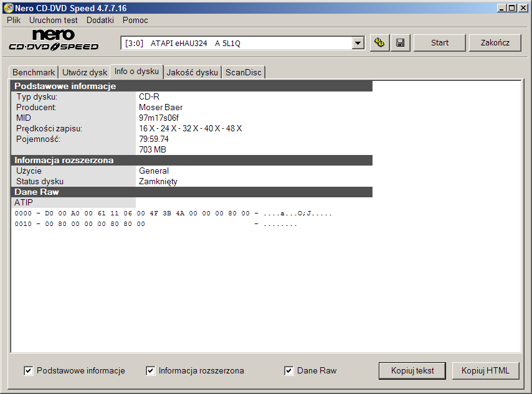Close the Nero CD-DVD Speed window

pyautogui.click(x=523, y=8)
